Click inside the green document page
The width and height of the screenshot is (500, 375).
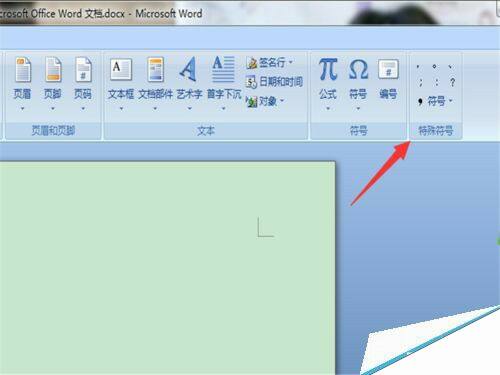167,268
